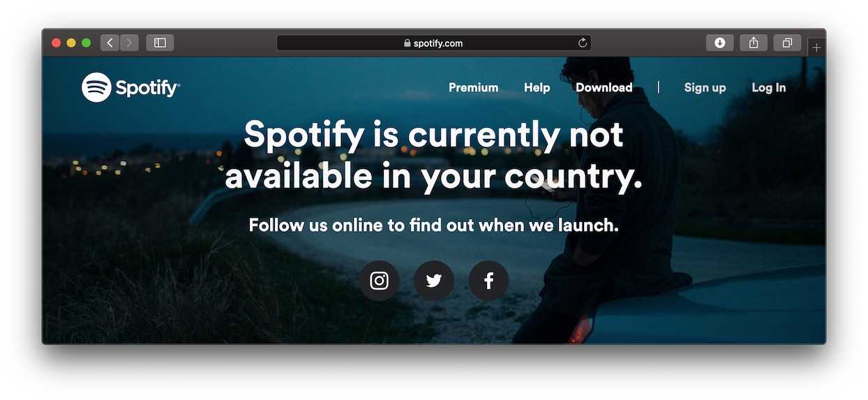Select the Log In link
Viewport: 868px width, 400px height.
click(x=768, y=87)
